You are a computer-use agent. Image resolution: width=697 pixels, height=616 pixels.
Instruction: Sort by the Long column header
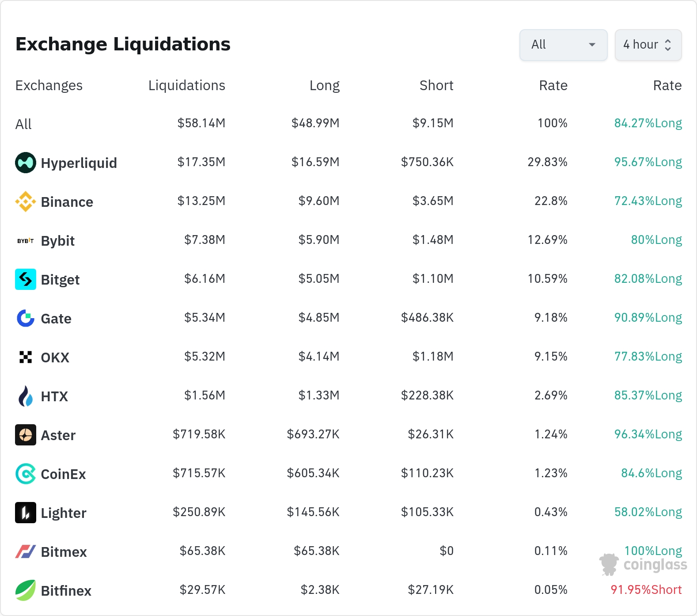324,85
